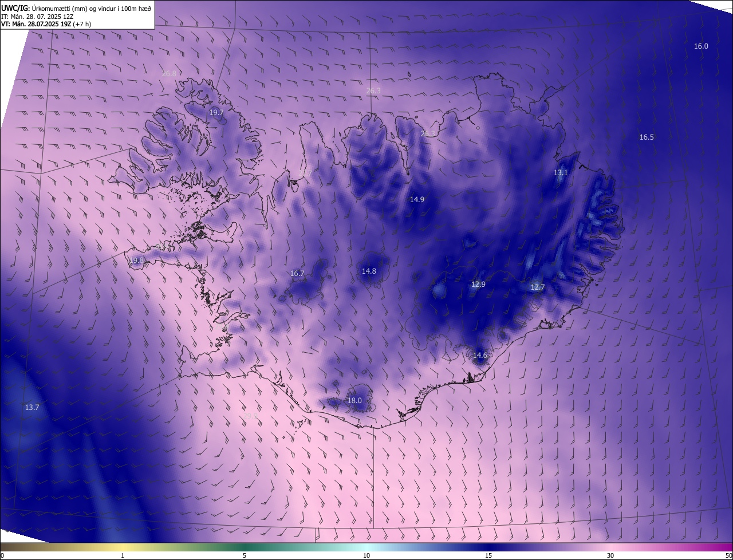Click the 16.0 value label

tap(701, 46)
